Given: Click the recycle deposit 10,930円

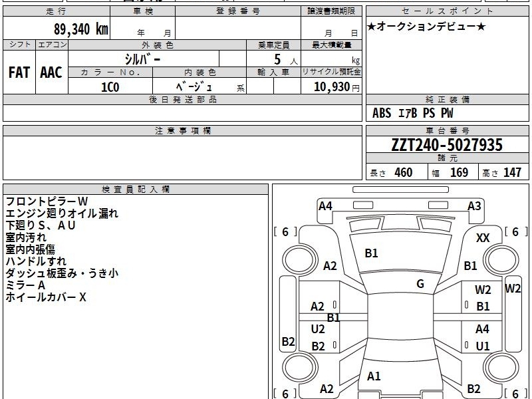Looking at the screenshot, I should coord(336,87).
